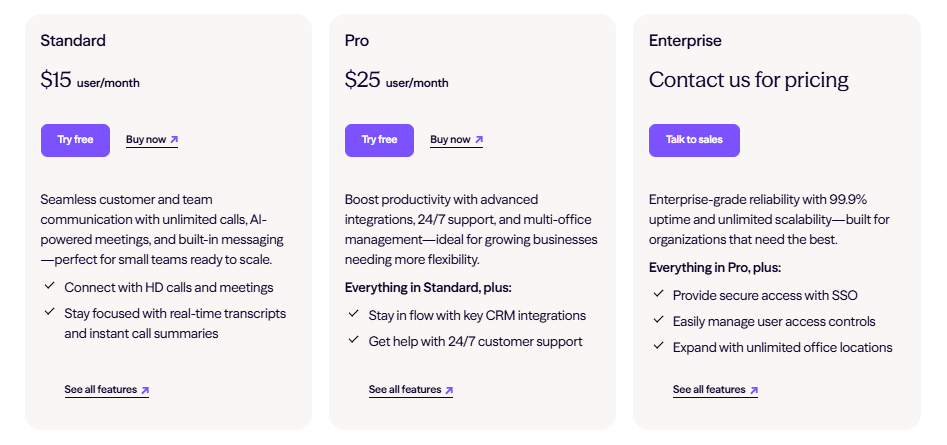Click checkmark beside real-time transcripts feature
Image resolution: width=947 pixels, height=445 pixels.
[x=50, y=312]
